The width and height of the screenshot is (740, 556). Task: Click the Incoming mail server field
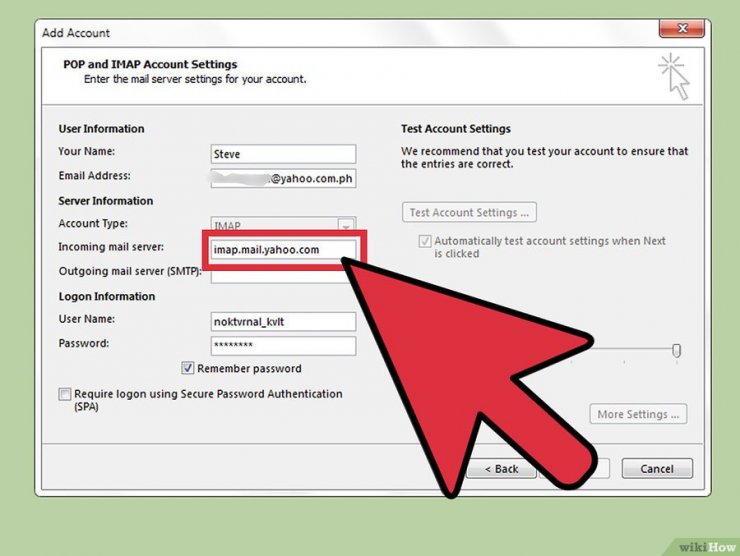tap(283, 249)
